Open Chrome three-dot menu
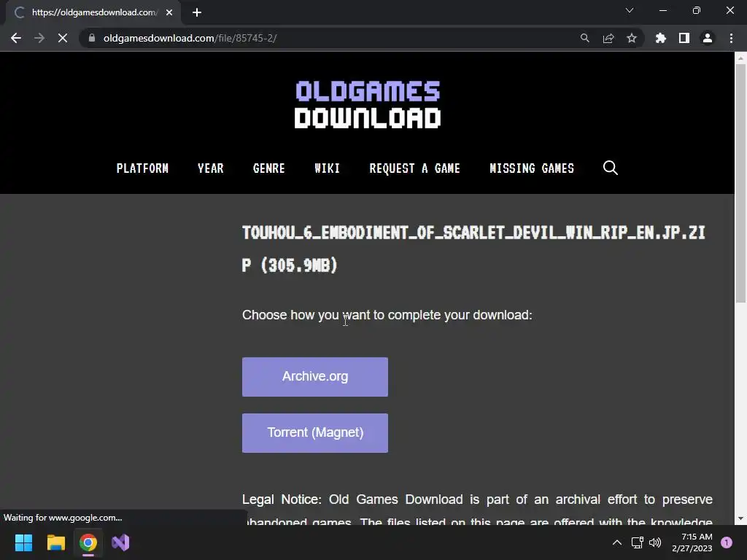This screenshot has width=747, height=560. point(731,38)
